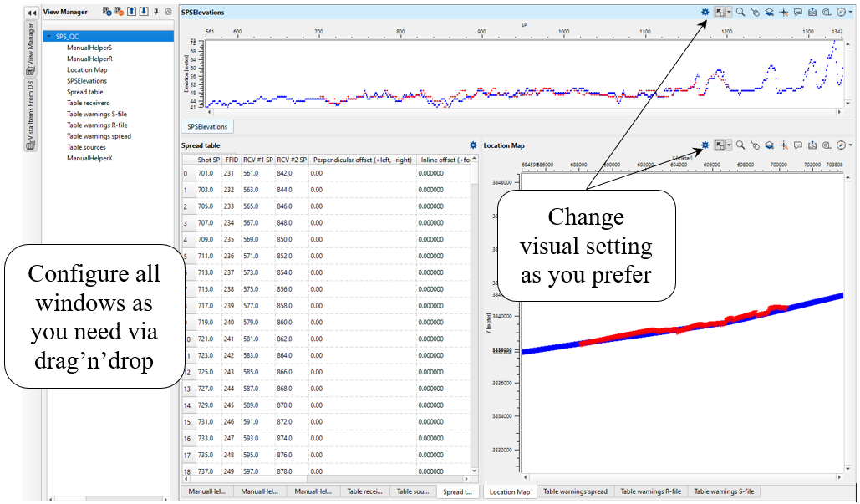860x504 pixels.
Task: Activate the crosshair tool in Location Map toolbar
Action: tap(783, 145)
